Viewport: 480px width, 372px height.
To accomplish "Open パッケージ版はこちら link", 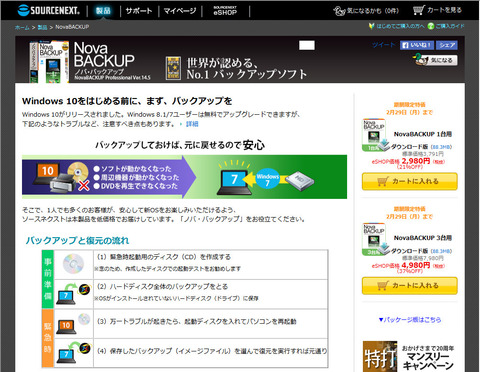I will [x=410, y=320].
